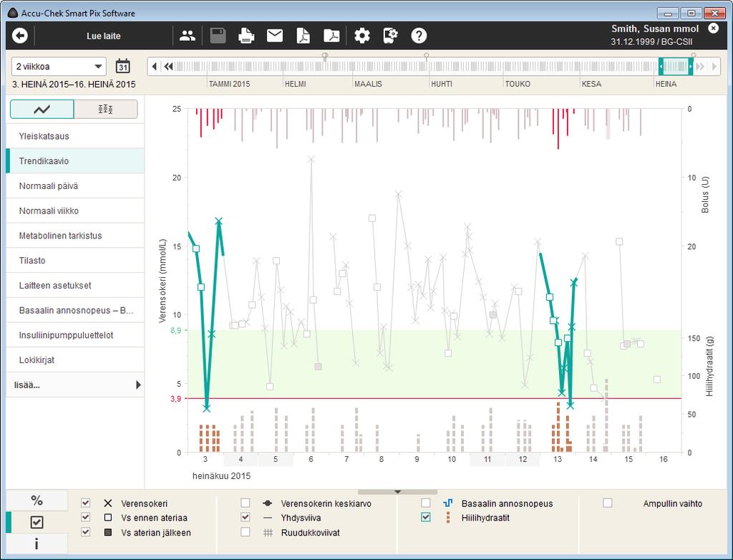This screenshot has height=560, width=733.
Task: Click the KESÄ timeline label
Action: (x=591, y=85)
